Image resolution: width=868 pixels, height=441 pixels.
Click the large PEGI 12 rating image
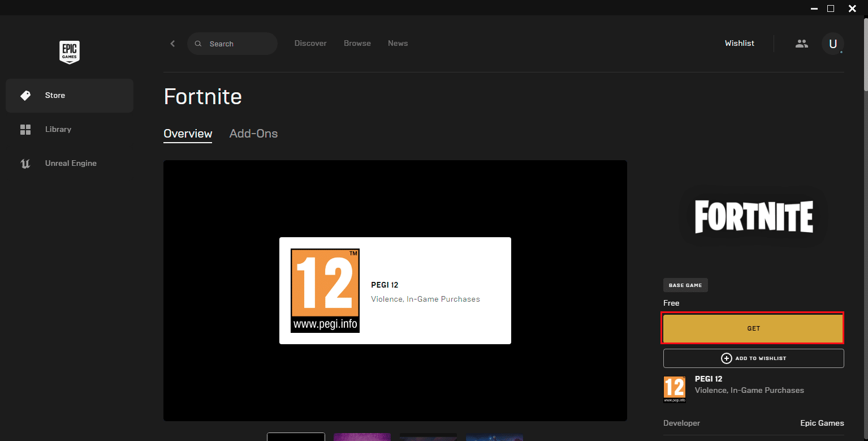(x=325, y=290)
